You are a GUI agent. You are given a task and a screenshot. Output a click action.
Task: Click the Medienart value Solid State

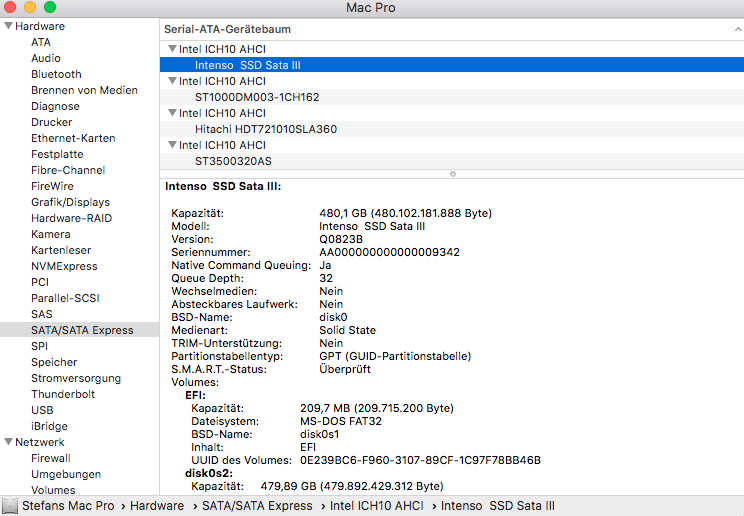(347, 330)
